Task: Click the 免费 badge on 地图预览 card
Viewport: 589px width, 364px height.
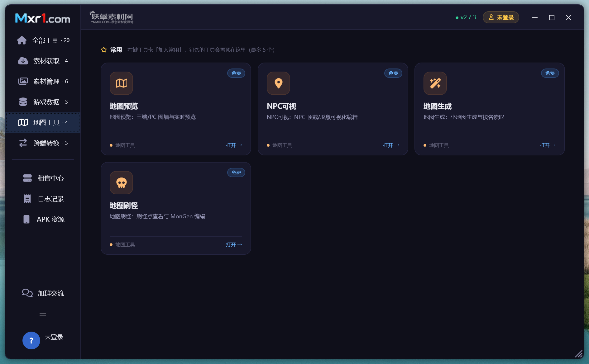Action: point(236,73)
